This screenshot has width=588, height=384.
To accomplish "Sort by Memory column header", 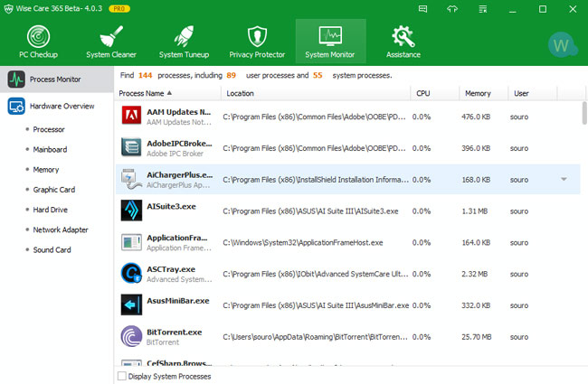I will coord(483,93).
